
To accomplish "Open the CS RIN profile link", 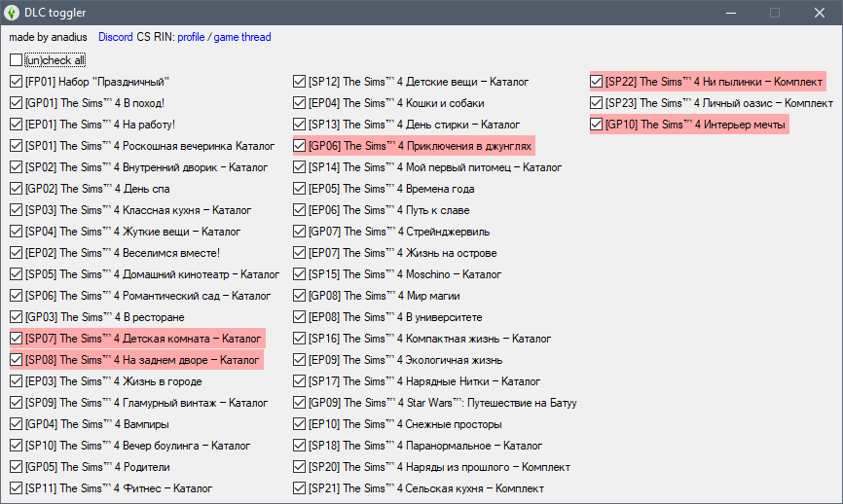I will pyautogui.click(x=191, y=37).
